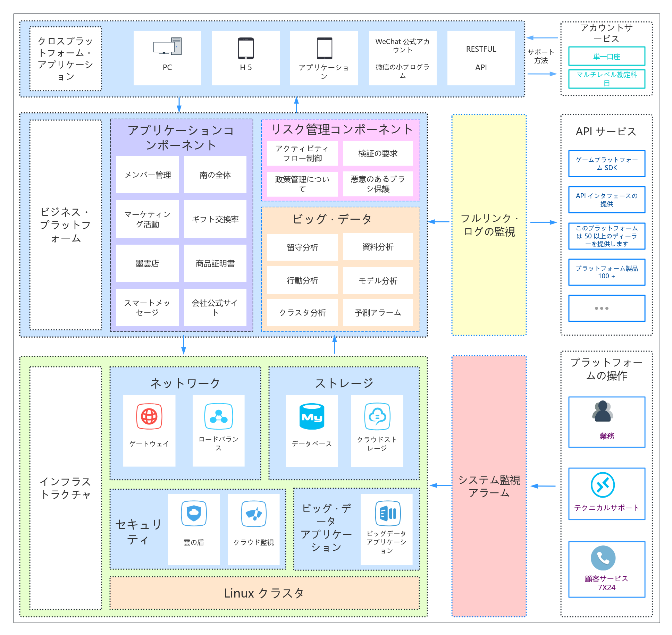
Task: Select the technical support remote icon
Action: point(603,485)
